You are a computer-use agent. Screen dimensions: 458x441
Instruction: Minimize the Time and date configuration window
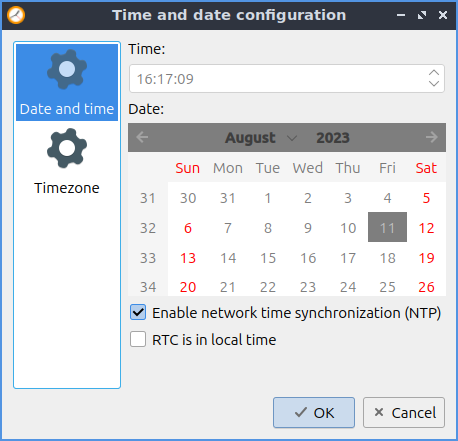[401, 15]
